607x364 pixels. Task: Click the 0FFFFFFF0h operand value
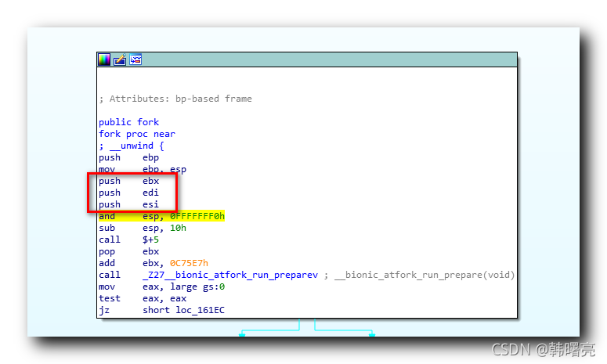(x=197, y=216)
